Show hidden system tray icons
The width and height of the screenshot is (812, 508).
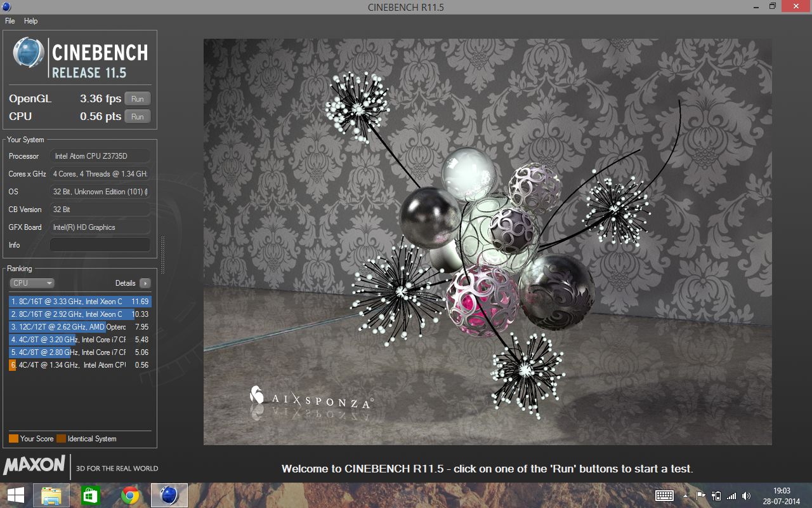pos(685,496)
